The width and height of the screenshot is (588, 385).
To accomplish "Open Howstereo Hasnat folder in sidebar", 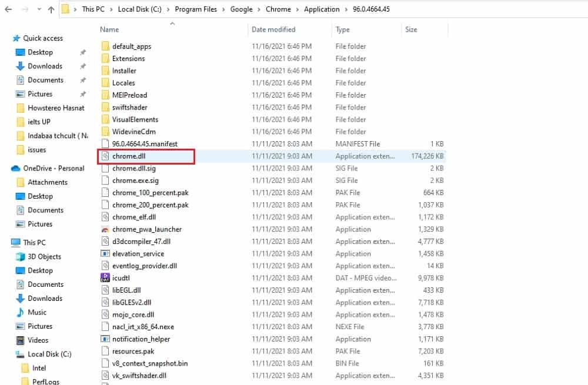I will pyautogui.click(x=56, y=108).
